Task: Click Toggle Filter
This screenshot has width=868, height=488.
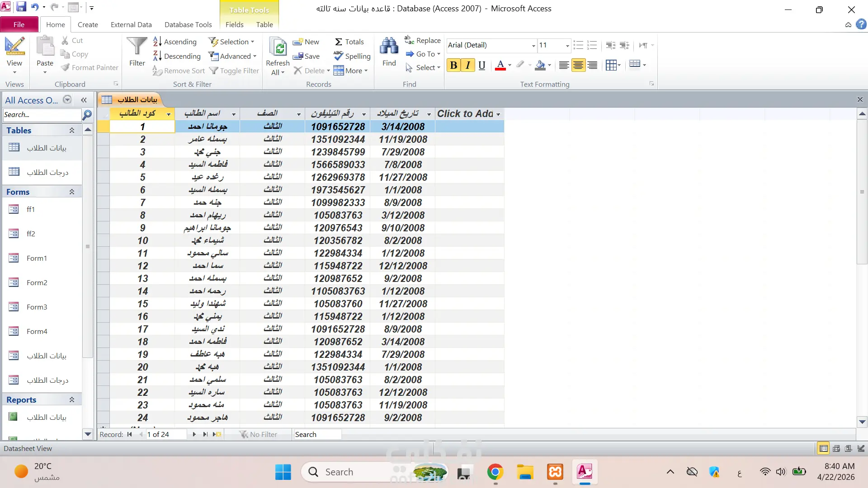Action: [x=234, y=70]
